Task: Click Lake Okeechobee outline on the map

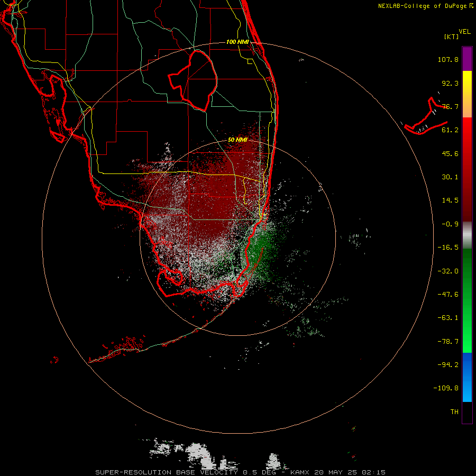Action: click(193, 80)
